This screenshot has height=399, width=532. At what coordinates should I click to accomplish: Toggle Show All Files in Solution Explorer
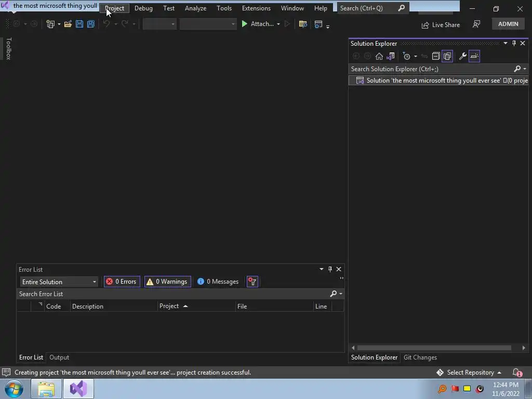tap(447, 56)
